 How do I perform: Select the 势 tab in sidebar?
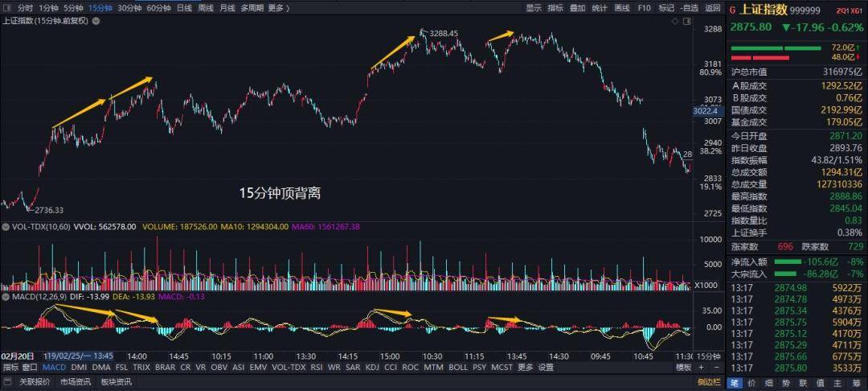(x=785, y=383)
